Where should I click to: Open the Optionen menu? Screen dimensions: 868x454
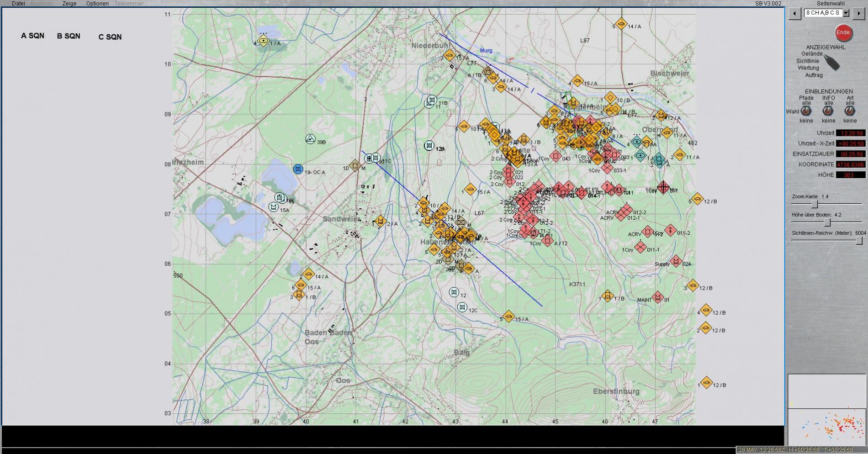tap(97, 4)
